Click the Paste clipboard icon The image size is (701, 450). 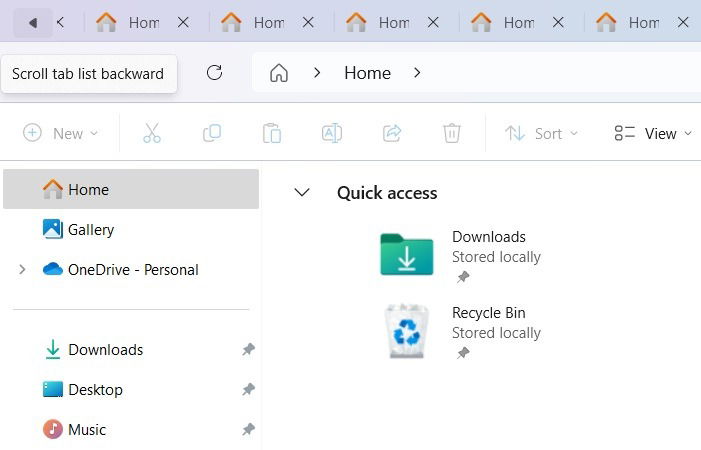[272, 133]
